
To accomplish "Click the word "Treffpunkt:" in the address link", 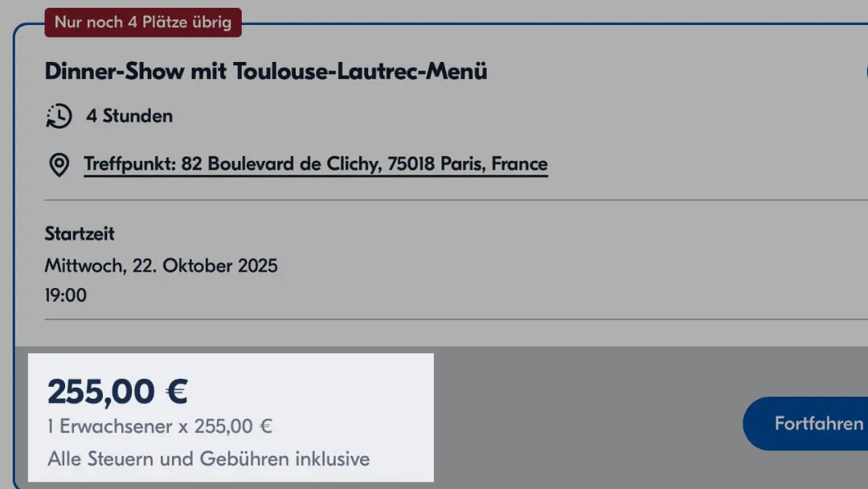I will click(x=129, y=164).
